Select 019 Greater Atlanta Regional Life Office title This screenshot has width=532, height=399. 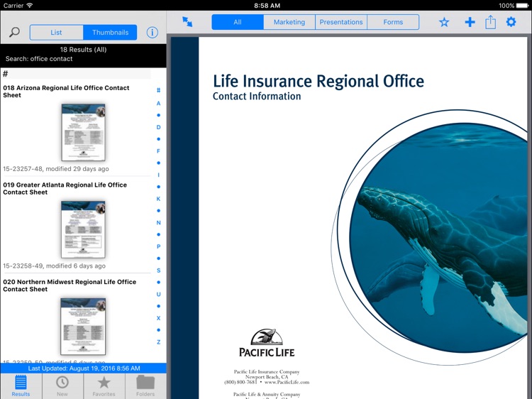point(65,188)
